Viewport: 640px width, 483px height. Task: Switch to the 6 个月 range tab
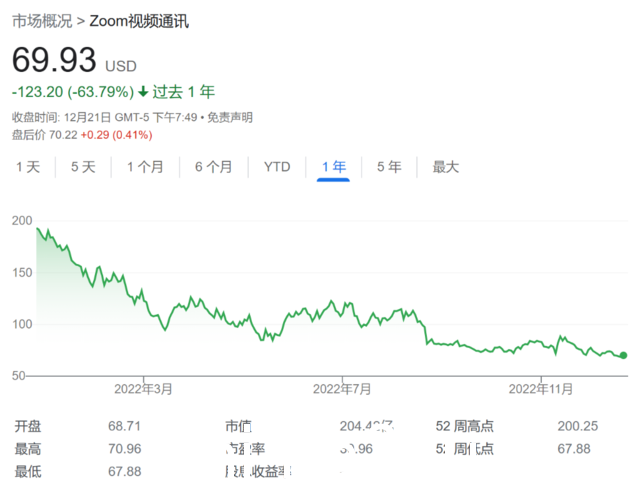point(213,167)
